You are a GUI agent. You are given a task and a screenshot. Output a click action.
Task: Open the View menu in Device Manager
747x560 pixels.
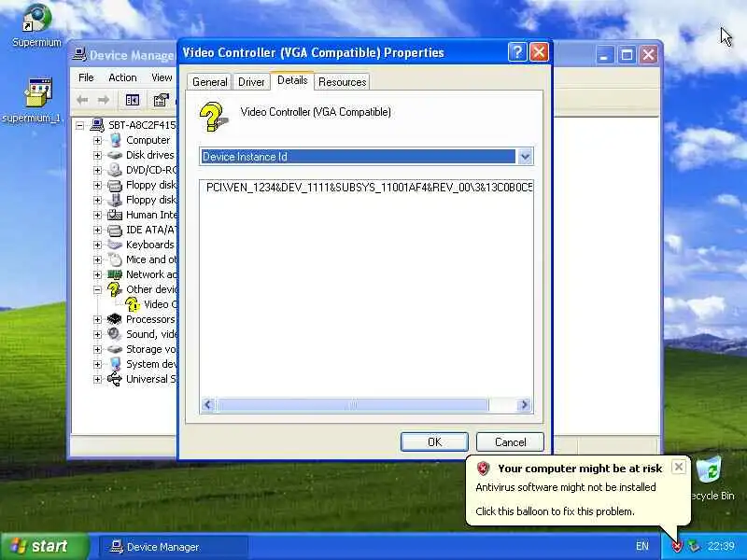click(162, 77)
